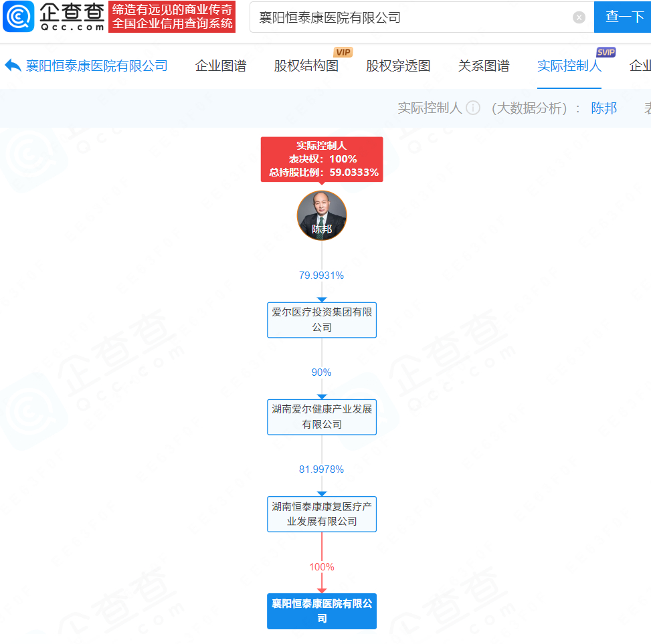Click the blue 襄阳恒泰康医院有限公司 node
Image resolution: width=651 pixels, height=644 pixels.
tap(322, 611)
